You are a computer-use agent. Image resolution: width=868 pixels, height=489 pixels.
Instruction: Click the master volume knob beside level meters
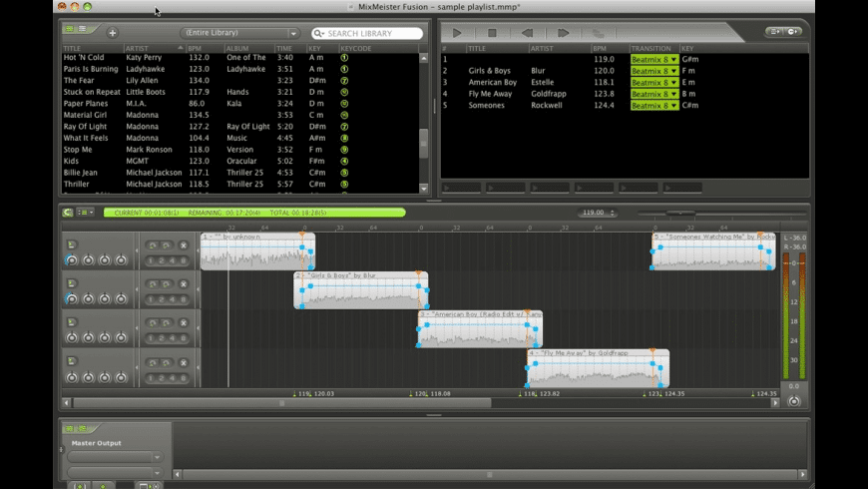[793, 401]
